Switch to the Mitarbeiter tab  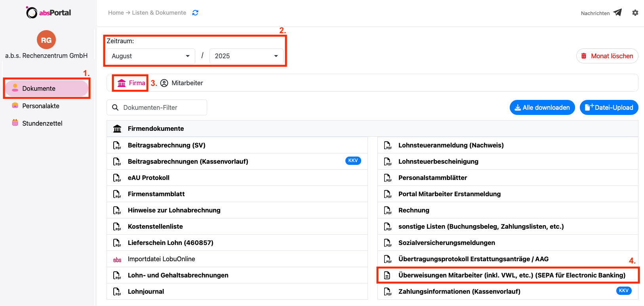point(182,83)
